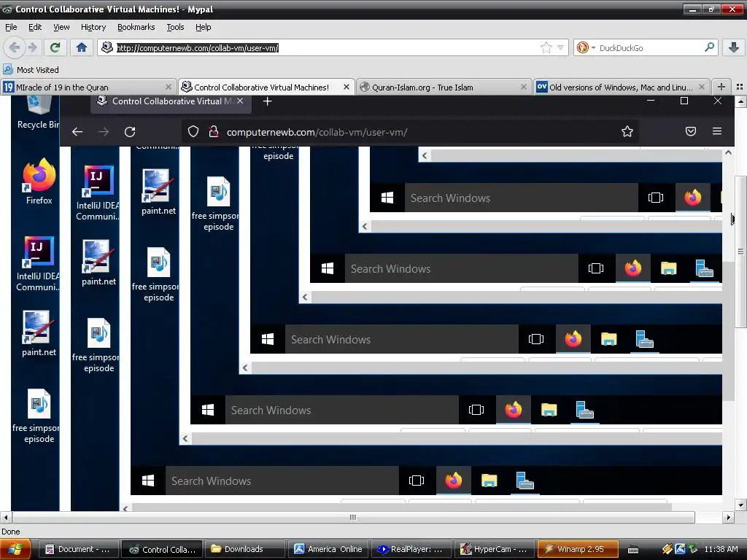Click the Mypal horizontal scrollbar thumb

coord(353,517)
